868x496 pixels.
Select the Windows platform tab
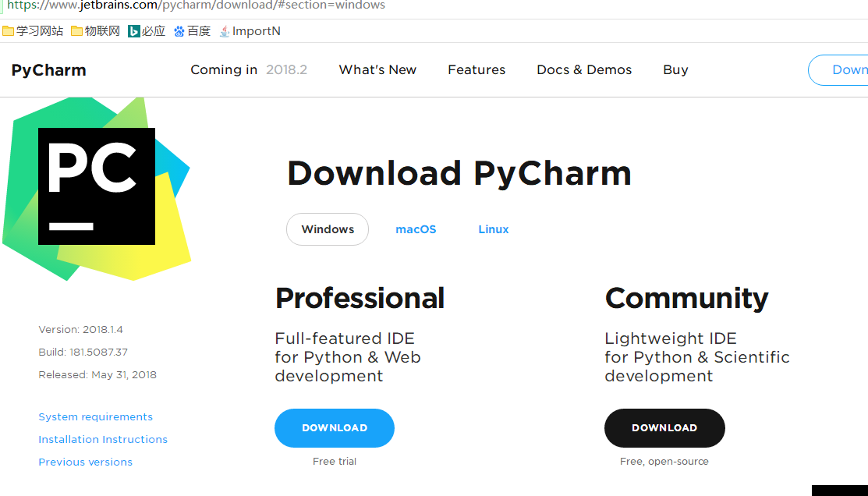point(328,229)
